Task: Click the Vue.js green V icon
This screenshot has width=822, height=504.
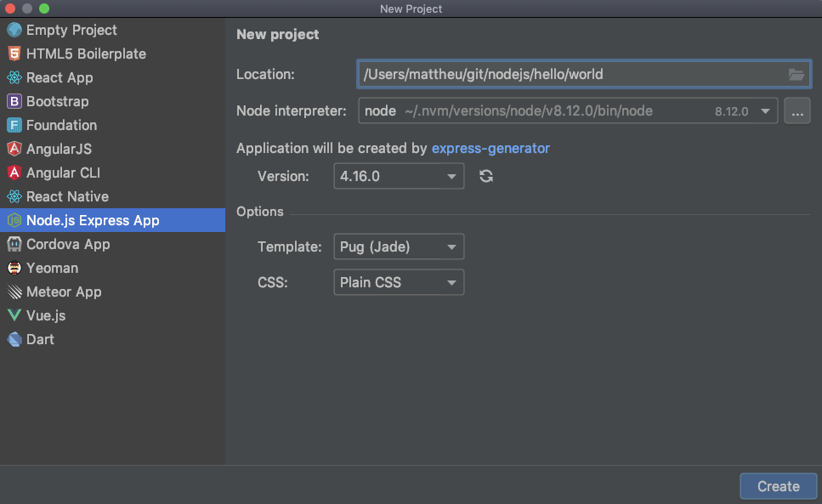Action: click(14, 315)
